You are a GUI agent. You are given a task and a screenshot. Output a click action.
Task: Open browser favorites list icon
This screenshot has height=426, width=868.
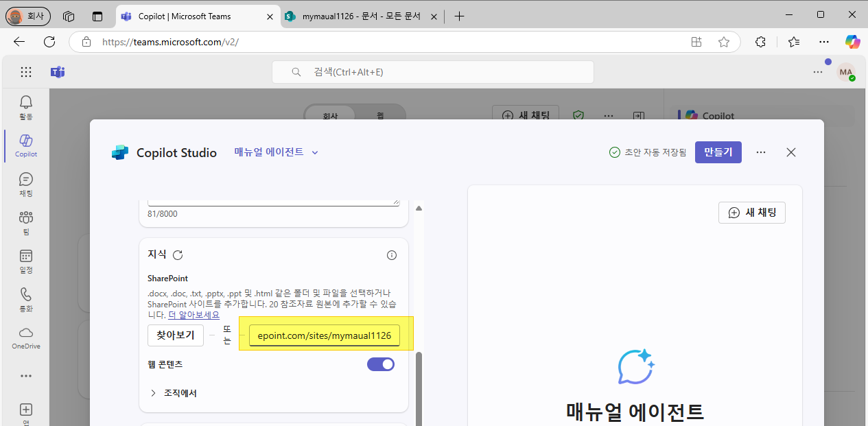click(x=794, y=42)
